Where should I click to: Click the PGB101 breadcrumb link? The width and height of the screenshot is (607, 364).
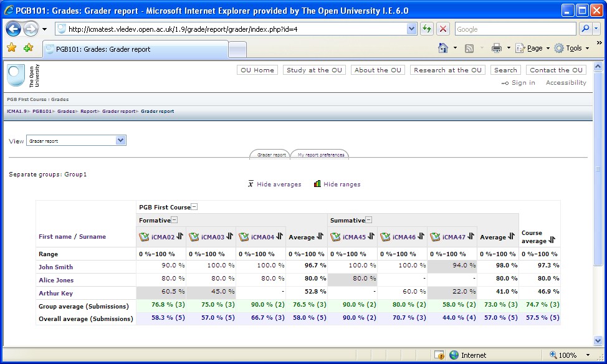tap(42, 111)
